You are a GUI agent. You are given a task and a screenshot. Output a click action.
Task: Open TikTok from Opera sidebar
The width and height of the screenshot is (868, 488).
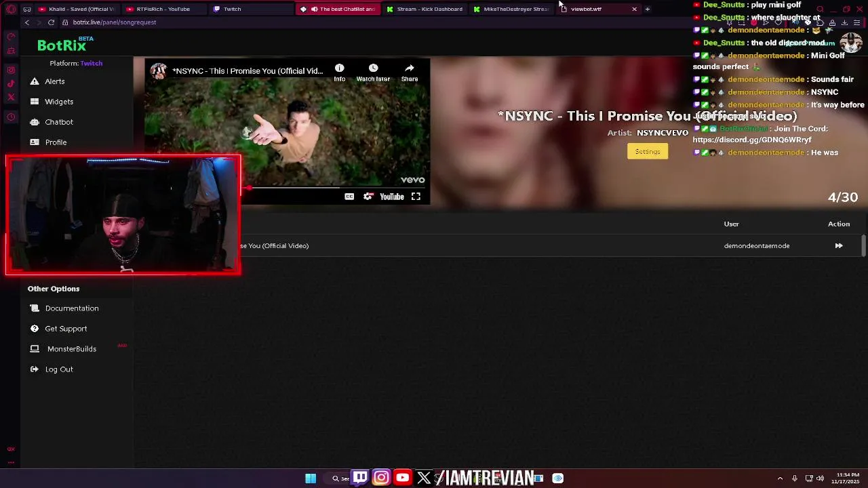pos(11,83)
